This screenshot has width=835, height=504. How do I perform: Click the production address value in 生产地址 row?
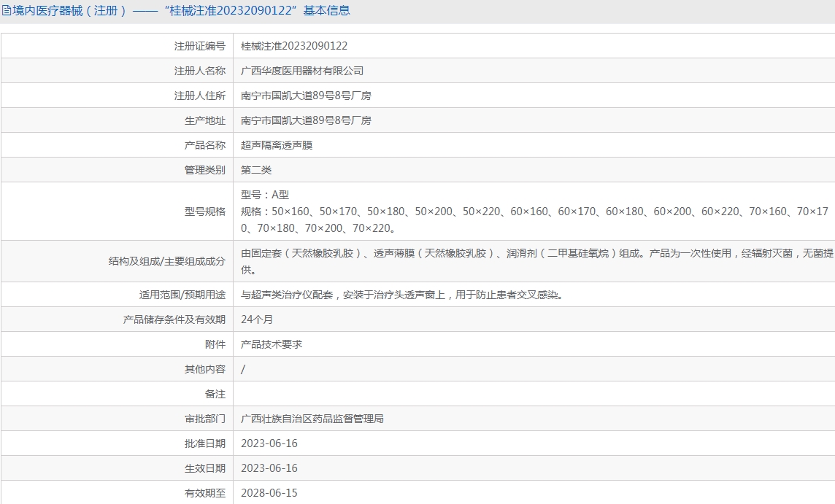click(306, 120)
